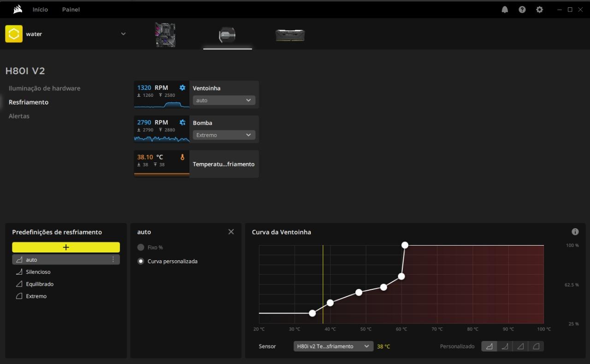Viewport: 590px width, 364px height.
Task: Open the settings gear icon
Action: [539, 10]
